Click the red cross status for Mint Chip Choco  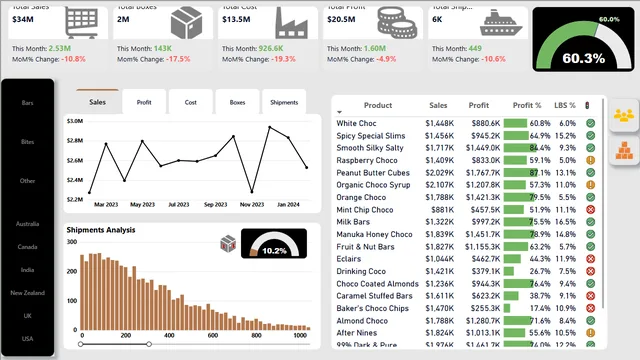pyautogui.click(x=590, y=210)
